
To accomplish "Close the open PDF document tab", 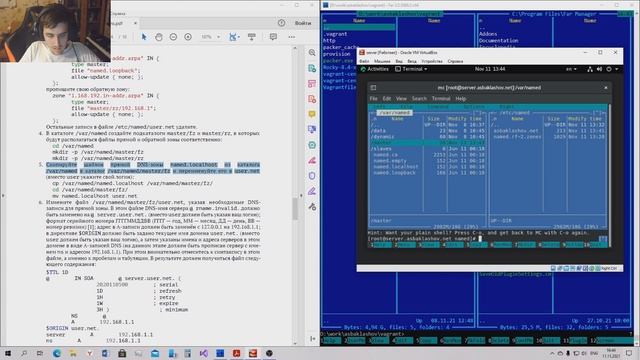I will coord(136,23).
